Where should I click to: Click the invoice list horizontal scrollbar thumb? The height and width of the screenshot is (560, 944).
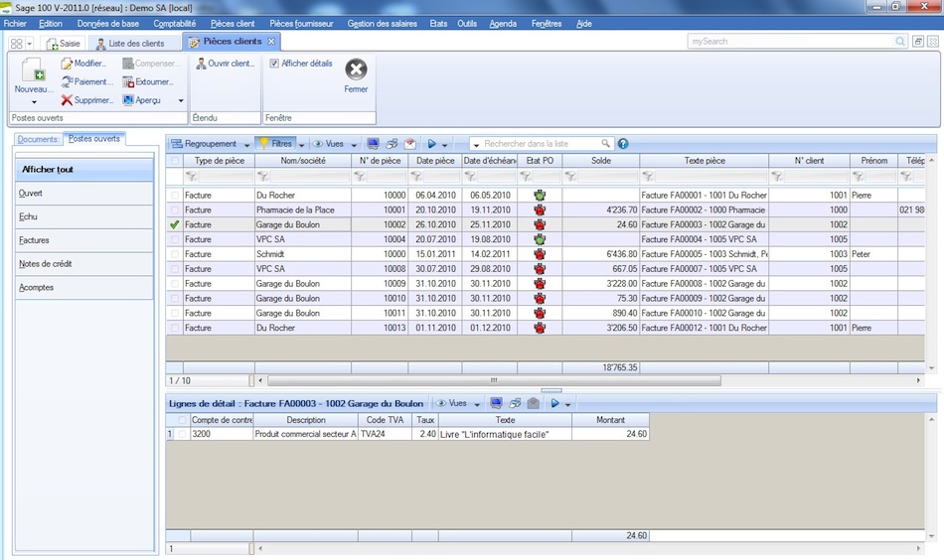[494, 380]
